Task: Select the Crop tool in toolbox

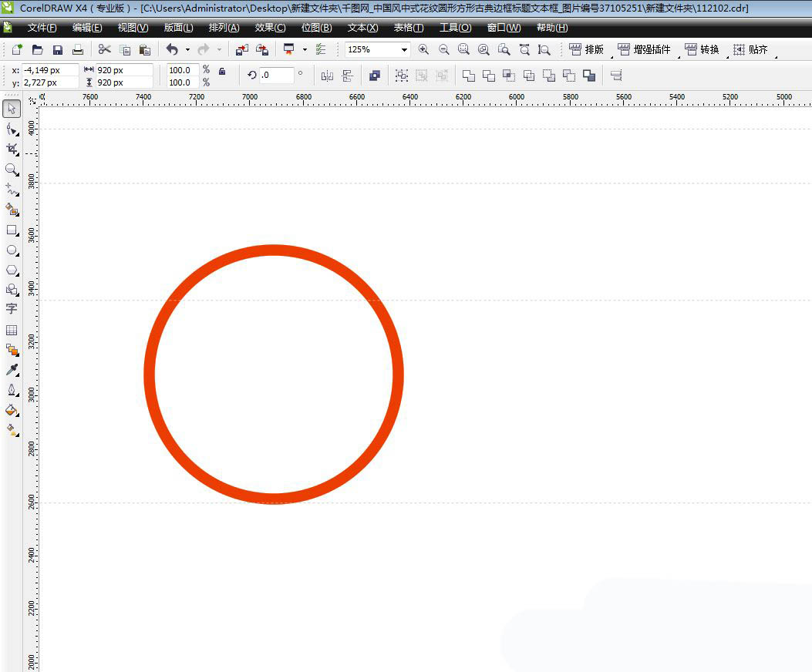Action: coord(12,148)
